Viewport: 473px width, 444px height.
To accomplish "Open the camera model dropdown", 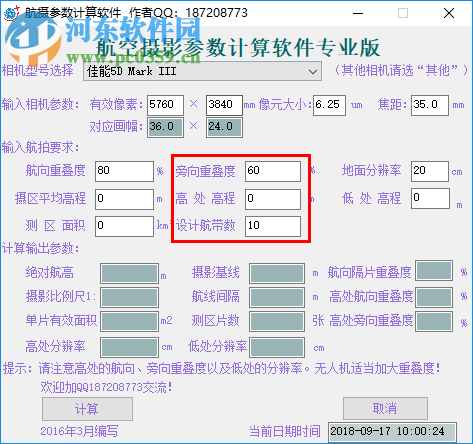I will point(202,71).
